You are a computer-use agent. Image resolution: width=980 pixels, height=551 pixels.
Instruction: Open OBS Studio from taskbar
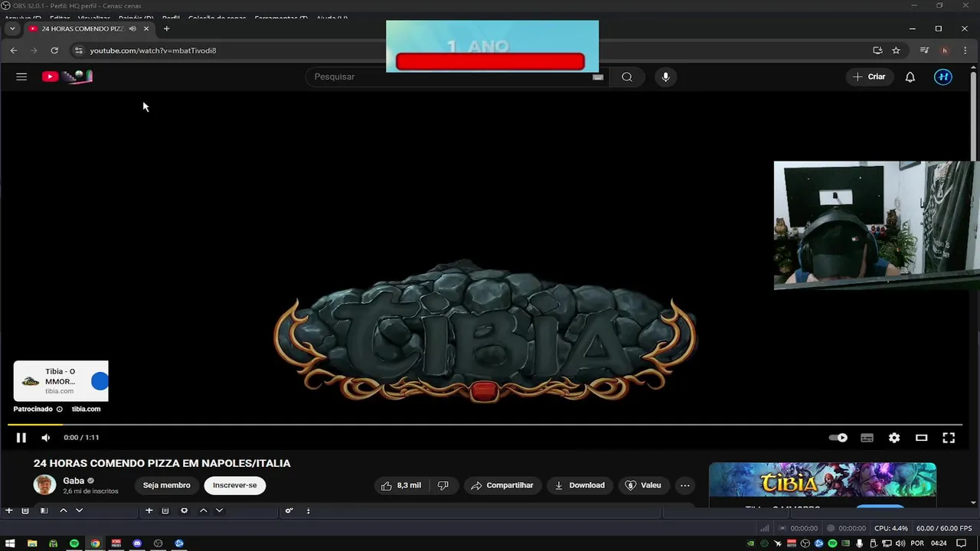158,543
